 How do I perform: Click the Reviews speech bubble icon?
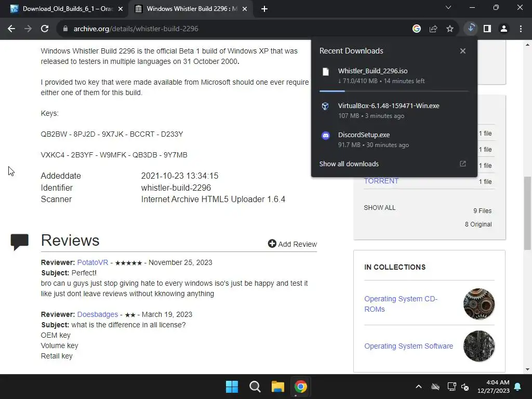tap(20, 242)
